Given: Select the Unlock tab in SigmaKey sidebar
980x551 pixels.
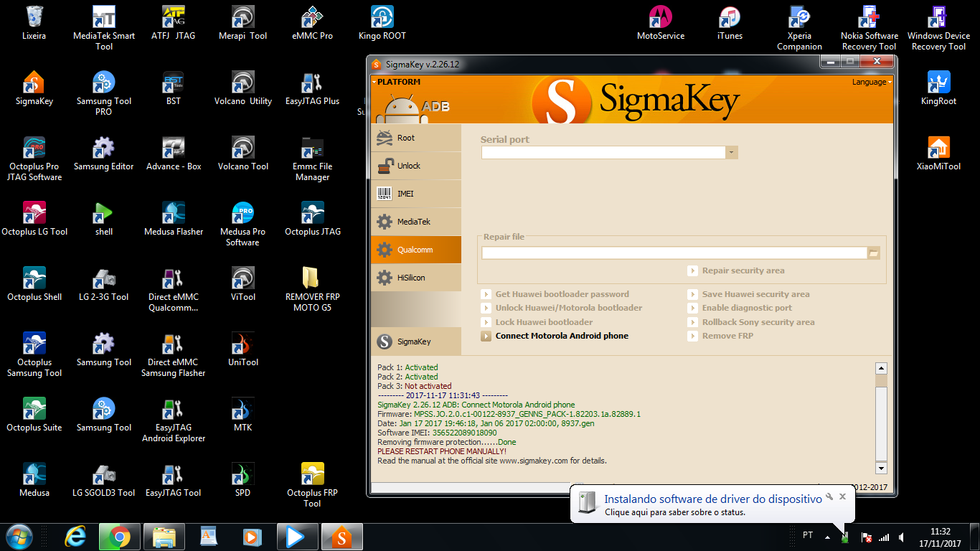Looking at the screenshot, I should click(416, 166).
